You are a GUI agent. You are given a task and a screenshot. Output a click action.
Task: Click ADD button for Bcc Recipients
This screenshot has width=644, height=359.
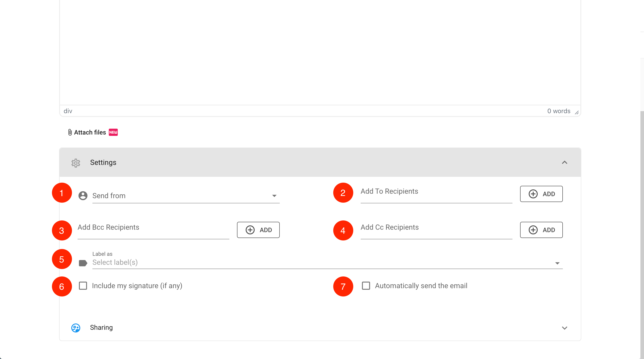[258, 230]
